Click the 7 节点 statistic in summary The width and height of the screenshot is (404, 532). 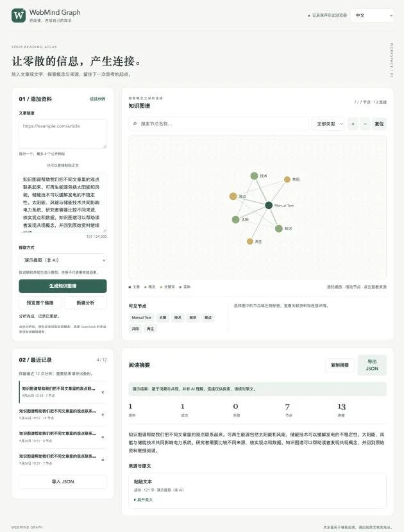pos(288,410)
